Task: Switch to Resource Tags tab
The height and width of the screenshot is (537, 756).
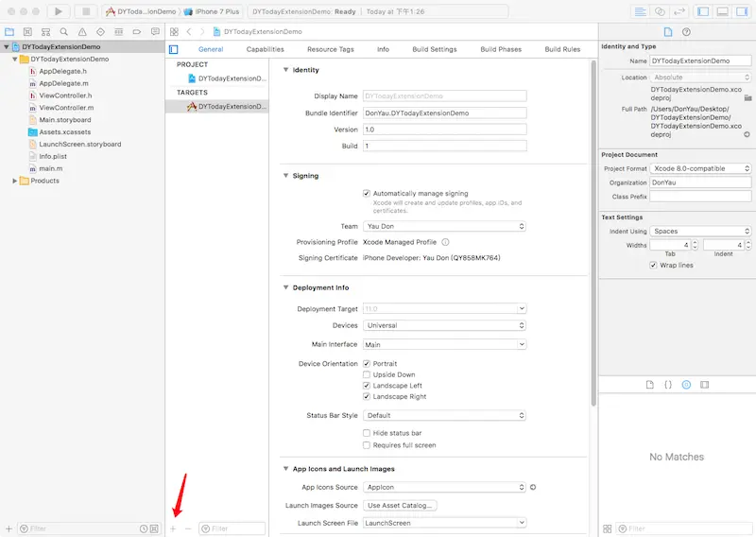Action: [330, 49]
